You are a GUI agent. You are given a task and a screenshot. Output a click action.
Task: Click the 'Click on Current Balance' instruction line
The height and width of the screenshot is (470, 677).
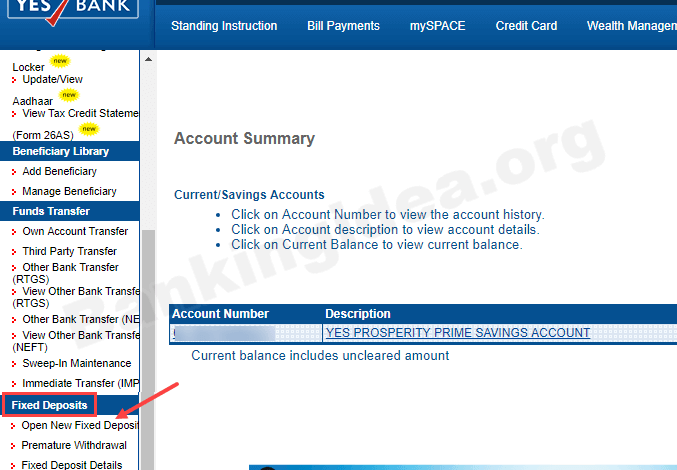tap(377, 245)
